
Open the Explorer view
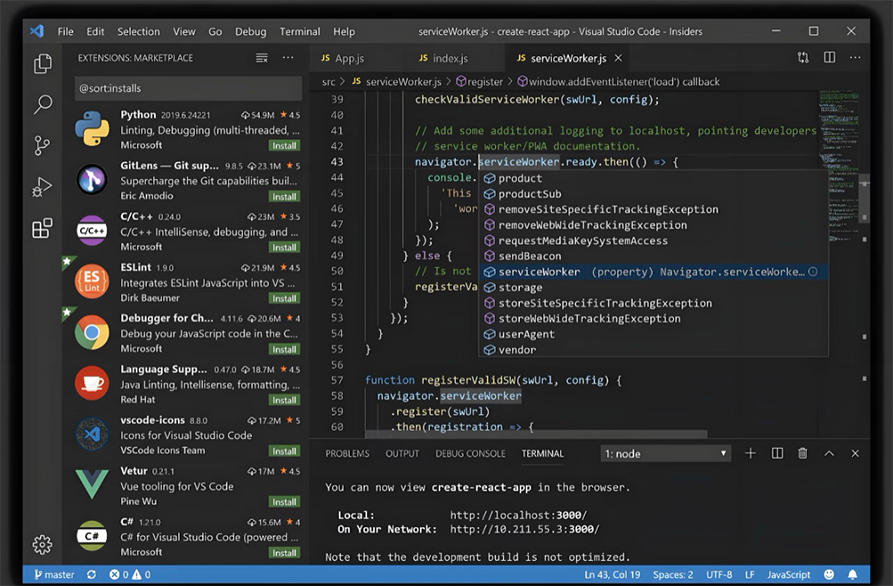42,62
